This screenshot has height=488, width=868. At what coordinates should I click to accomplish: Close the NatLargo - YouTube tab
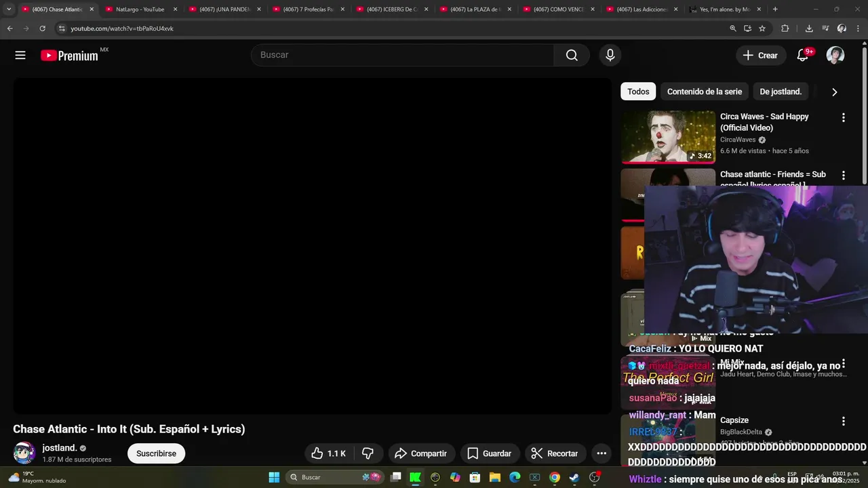pos(175,9)
